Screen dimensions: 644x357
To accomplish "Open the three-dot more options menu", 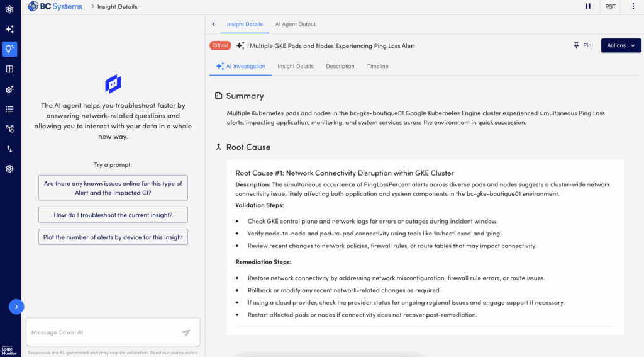I will [631, 6].
